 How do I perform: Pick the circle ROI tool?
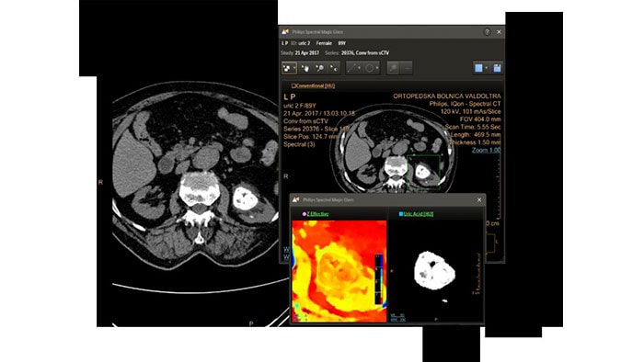click(370, 68)
